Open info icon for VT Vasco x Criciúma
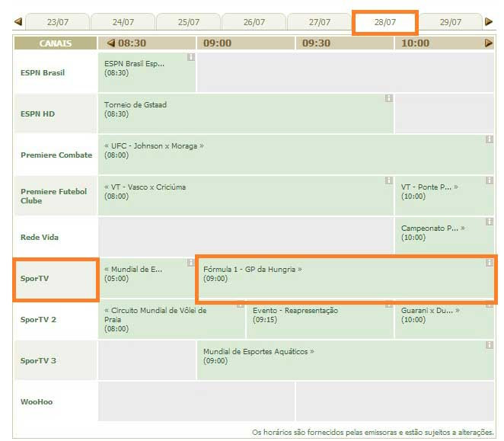The image size is (504, 441). [389, 181]
